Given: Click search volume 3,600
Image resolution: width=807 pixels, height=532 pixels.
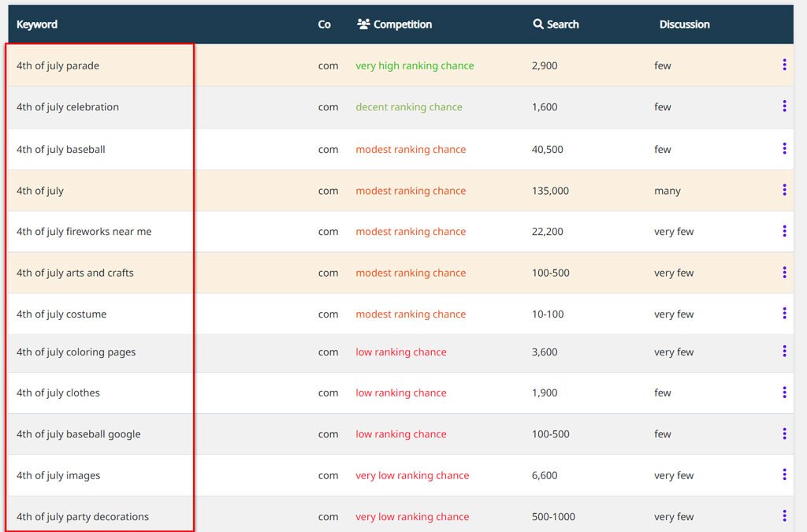Looking at the screenshot, I should (545, 352).
